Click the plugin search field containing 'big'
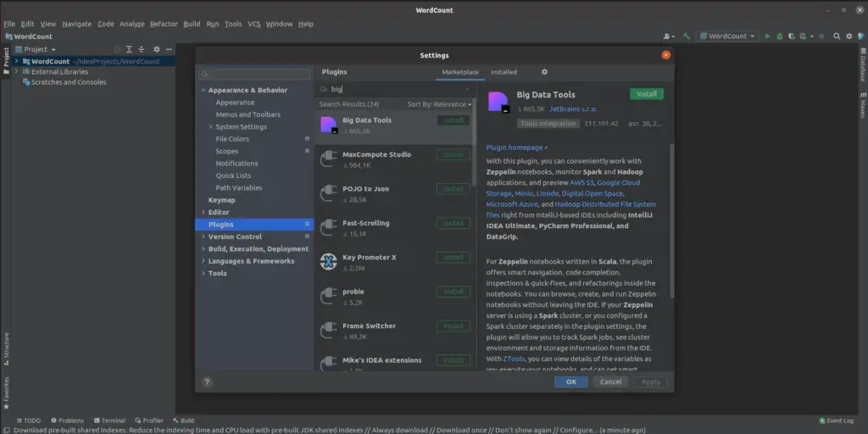Image resolution: width=868 pixels, height=434 pixels. click(396, 89)
